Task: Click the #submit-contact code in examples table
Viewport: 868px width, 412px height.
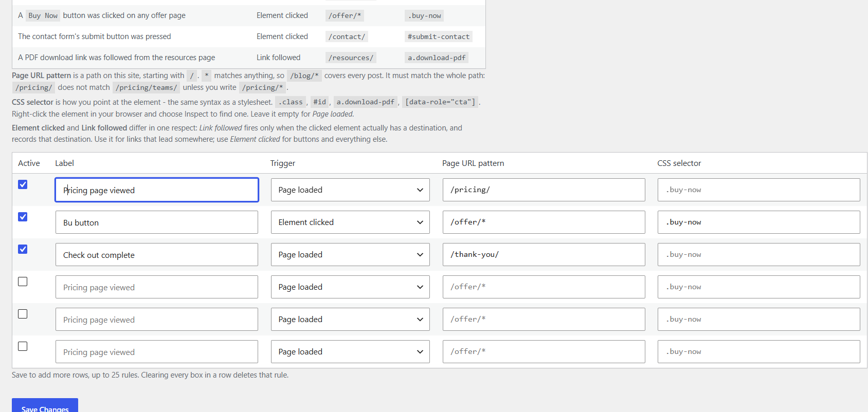Action: tap(439, 36)
